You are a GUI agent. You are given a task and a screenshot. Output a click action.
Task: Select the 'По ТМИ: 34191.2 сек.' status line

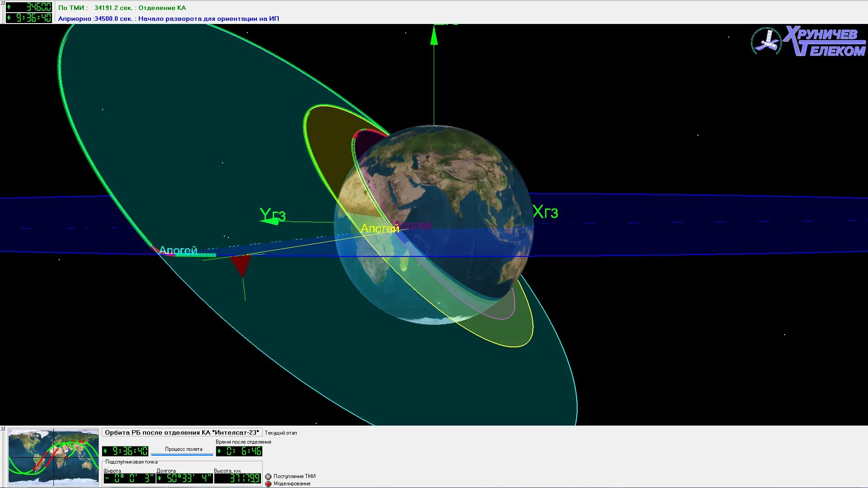pyautogui.click(x=122, y=8)
